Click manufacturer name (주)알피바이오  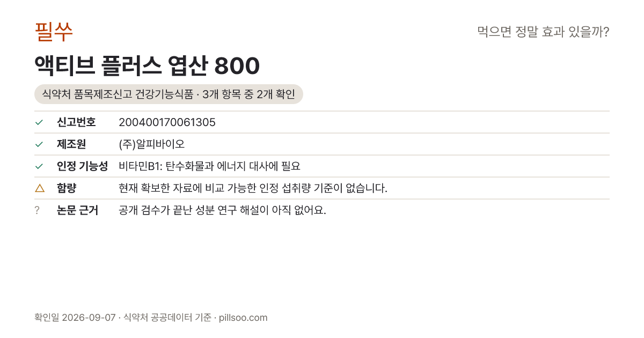(x=151, y=144)
